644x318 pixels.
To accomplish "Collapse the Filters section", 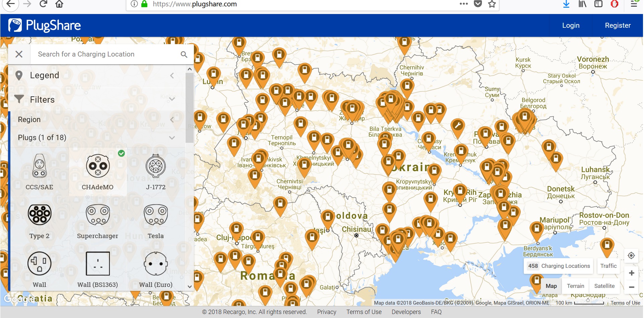I will point(97,100).
